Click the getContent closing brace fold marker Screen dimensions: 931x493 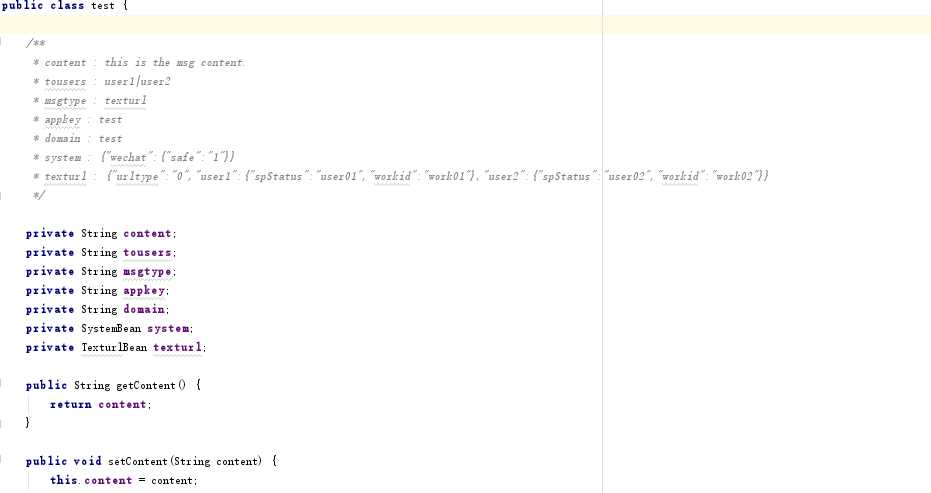tap(1, 423)
